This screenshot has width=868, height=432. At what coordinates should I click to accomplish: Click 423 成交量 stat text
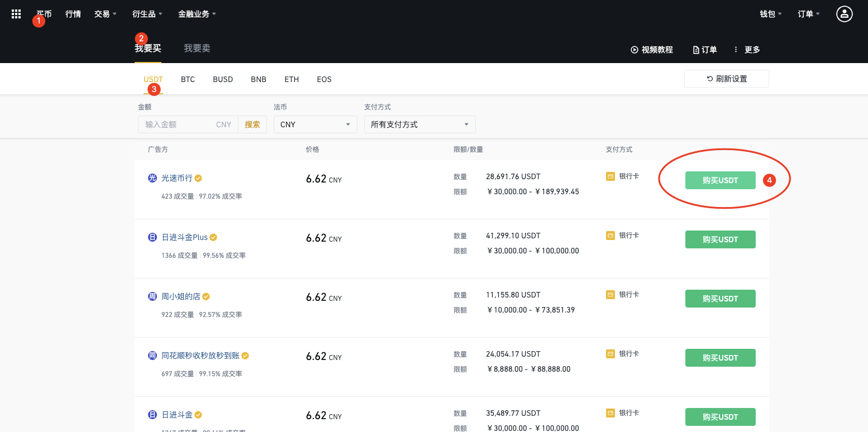[x=178, y=196]
